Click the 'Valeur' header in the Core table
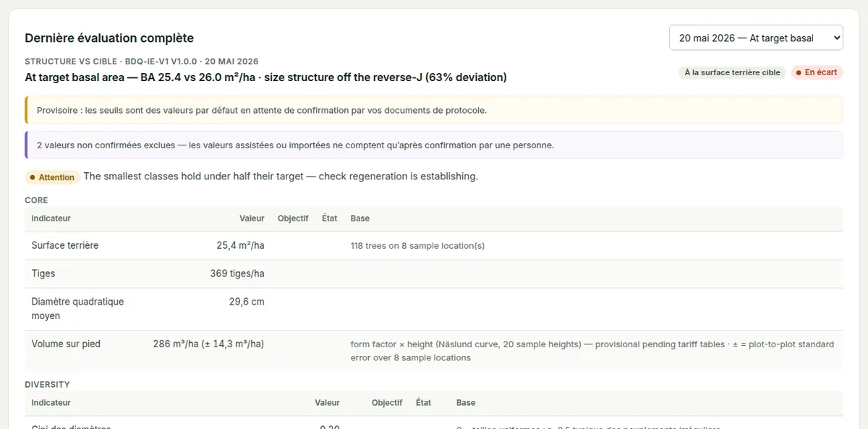The height and width of the screenshot is (429, 868). coord(252,218)
